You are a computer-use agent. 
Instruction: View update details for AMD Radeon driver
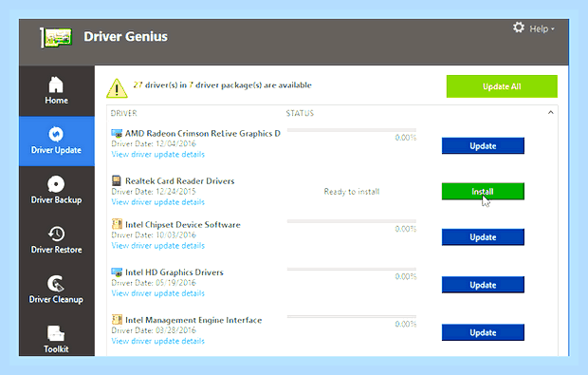coord(157,155)
